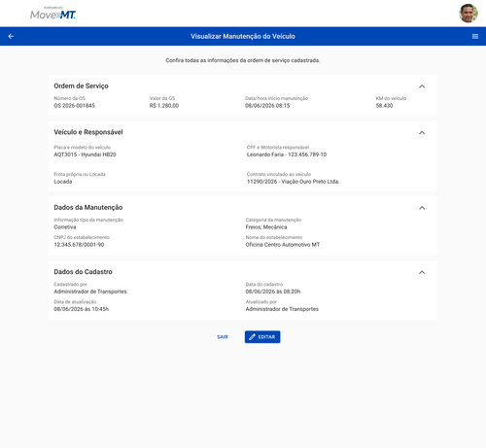Click the EDITAR button
This screenshot has width=486, height=448.
pyautogui.click(x=262, y=337)
